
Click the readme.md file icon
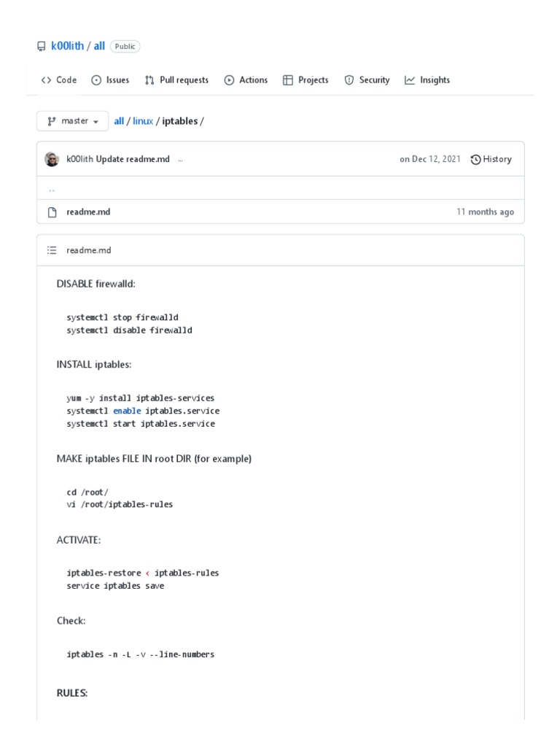[x=52, y=212]
